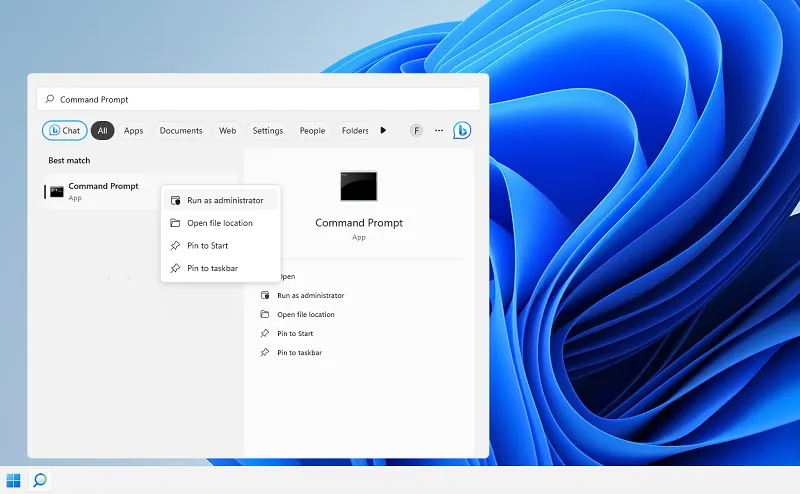Click pin icon beside preview Pin to taskbar
This screenshot has height=494, width=800.
(264, 352)
